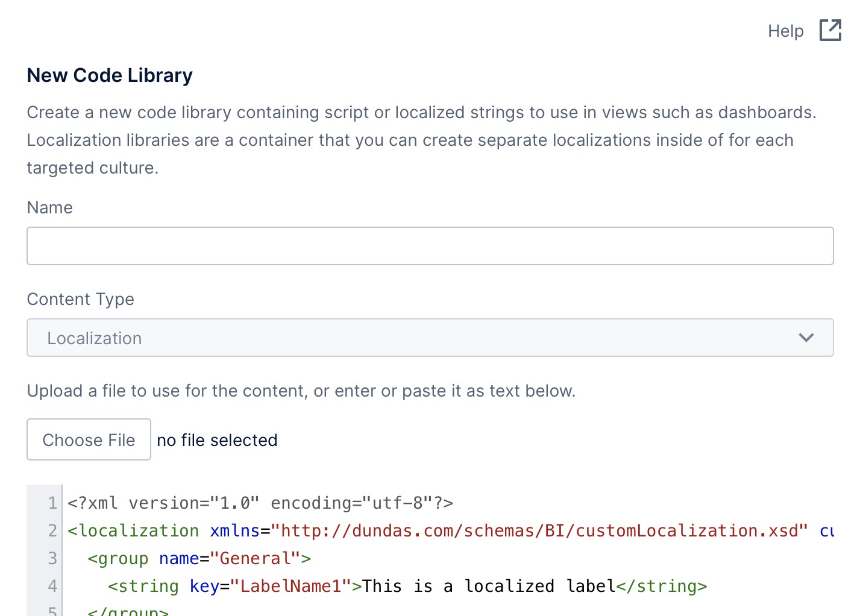This screenshot has height=616, width=863.
Task: Click the 'no file selected' label
Action: tap(217, 440)
